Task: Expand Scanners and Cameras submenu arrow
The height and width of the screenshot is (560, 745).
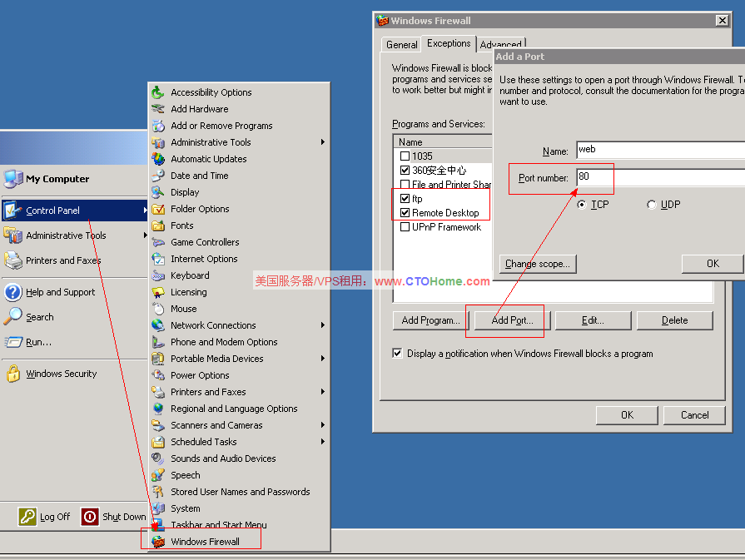Action: coord(323,424)
